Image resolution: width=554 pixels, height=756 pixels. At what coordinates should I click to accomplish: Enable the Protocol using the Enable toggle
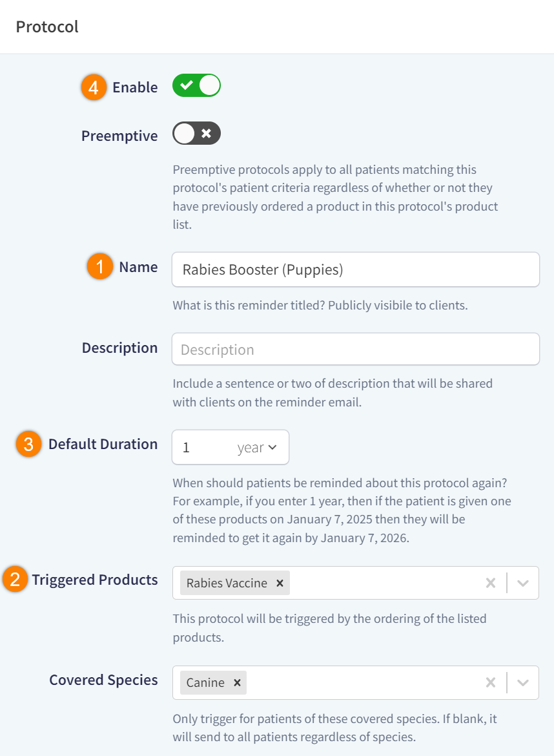click(x=196, y=85)
